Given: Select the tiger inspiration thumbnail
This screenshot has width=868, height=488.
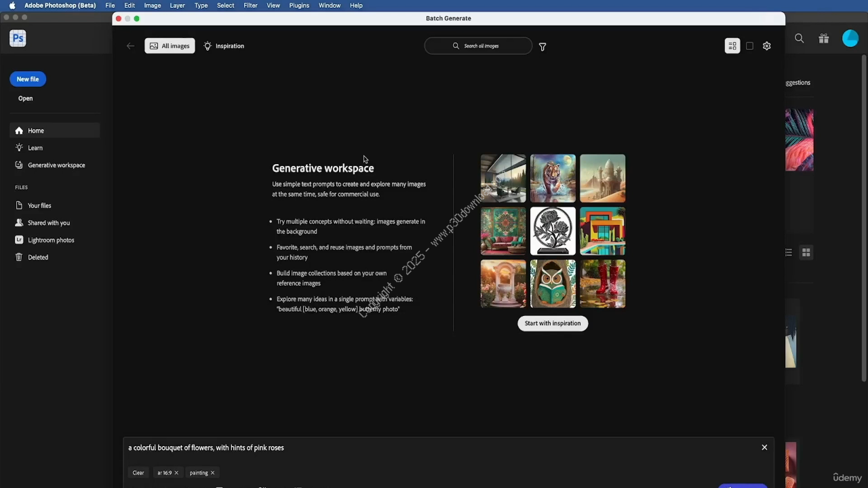Looking at the screenshot, I should 553,178.
